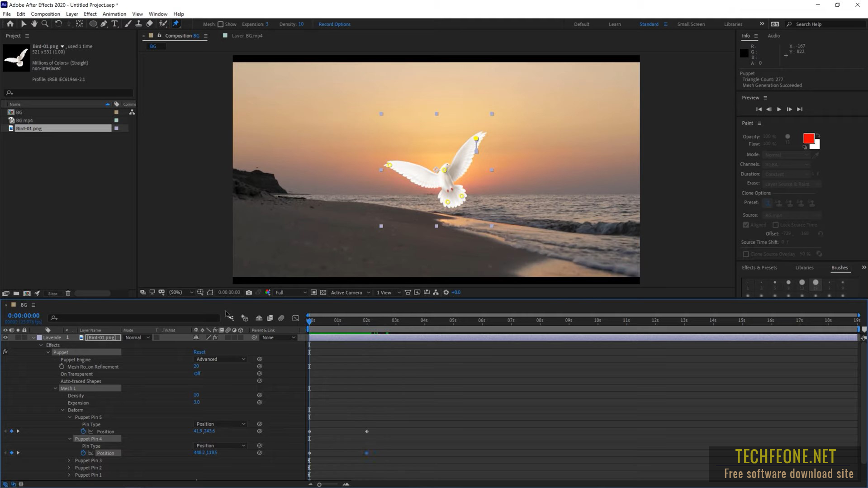This screenshot has height=488, width=868.
Task: Open Puppet Pin 4 Pin Type dropdown
Action: [x=221, y=446]
